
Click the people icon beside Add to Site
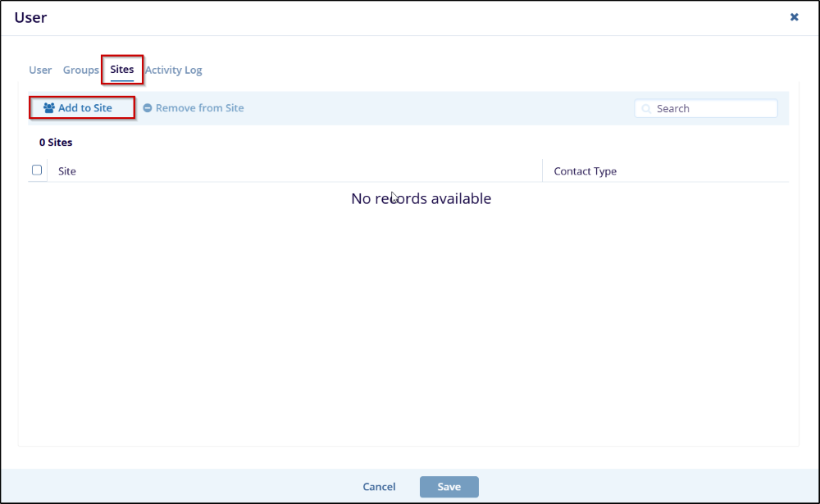[48, 108]
